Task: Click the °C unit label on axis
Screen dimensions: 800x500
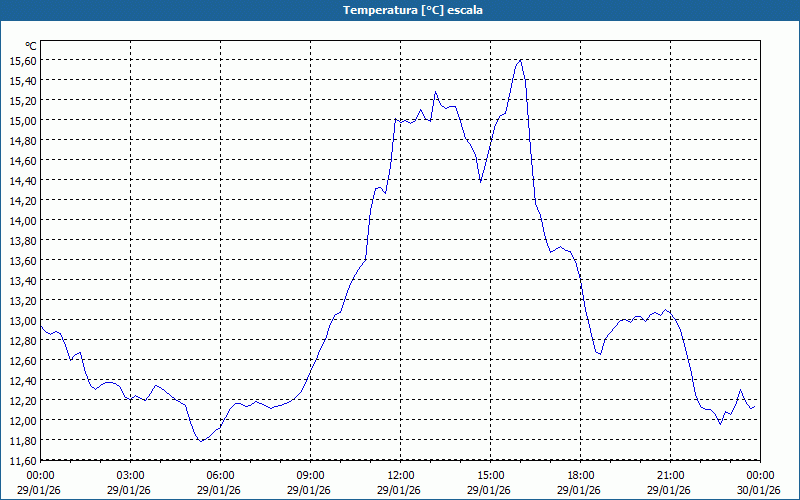Action: point(31,46)
